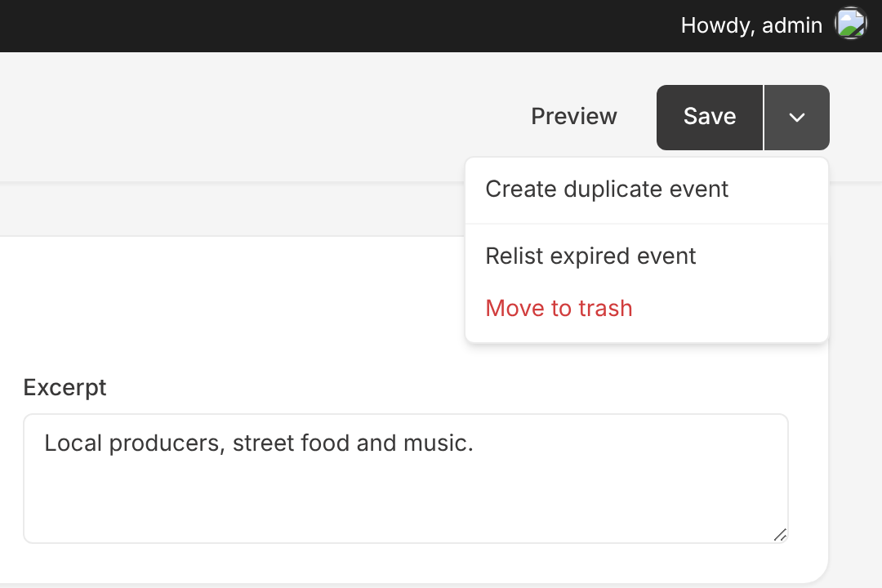Select Relist expired event
The image size is (882, 588).
[x=646, y=256]
